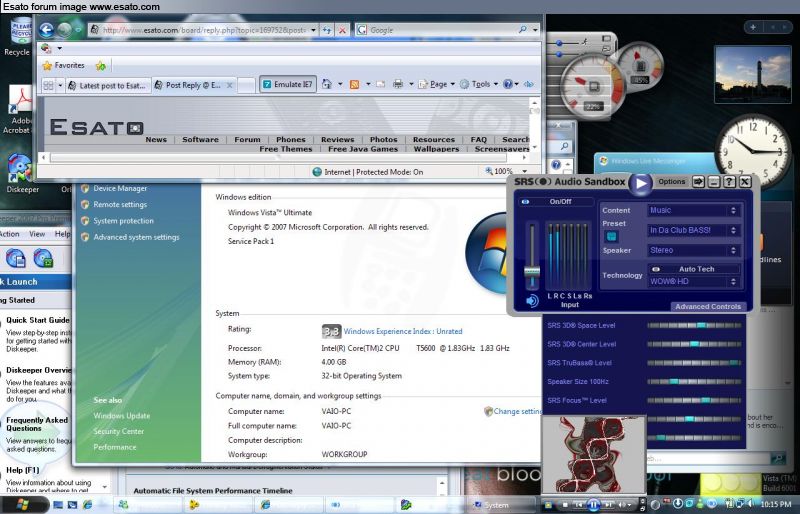Expand the IE address bar history dropdown
This screenshot has width=800, height=514.
pyautogui.click(x=313, y=30)
